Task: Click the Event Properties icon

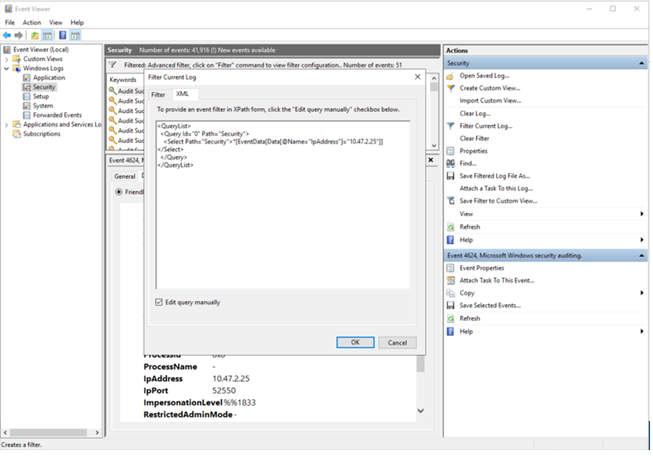Action: coord(450,268)
